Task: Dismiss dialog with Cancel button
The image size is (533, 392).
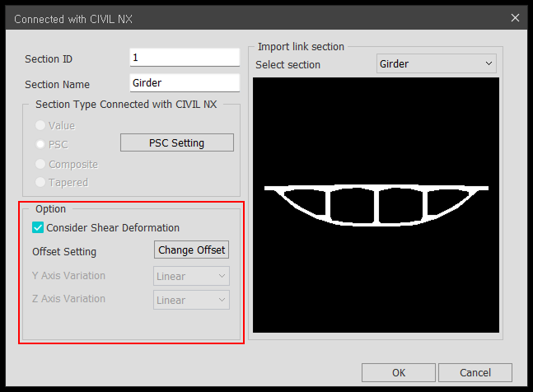Action: coord(475,372)
